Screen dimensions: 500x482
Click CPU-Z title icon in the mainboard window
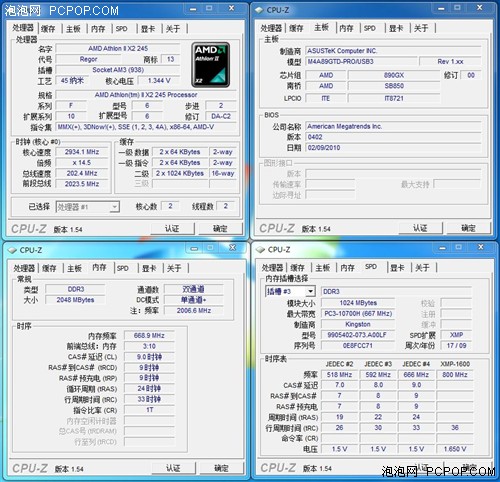tap(259, 10)
